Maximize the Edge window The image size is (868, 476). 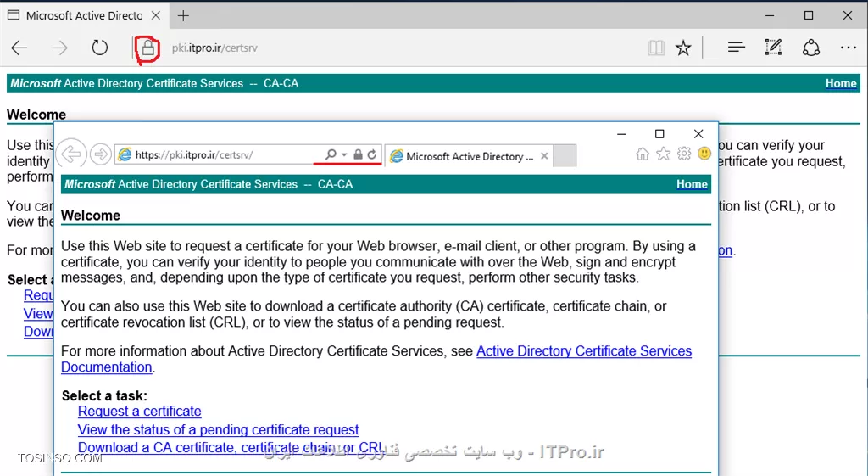[x=809, y=15]
